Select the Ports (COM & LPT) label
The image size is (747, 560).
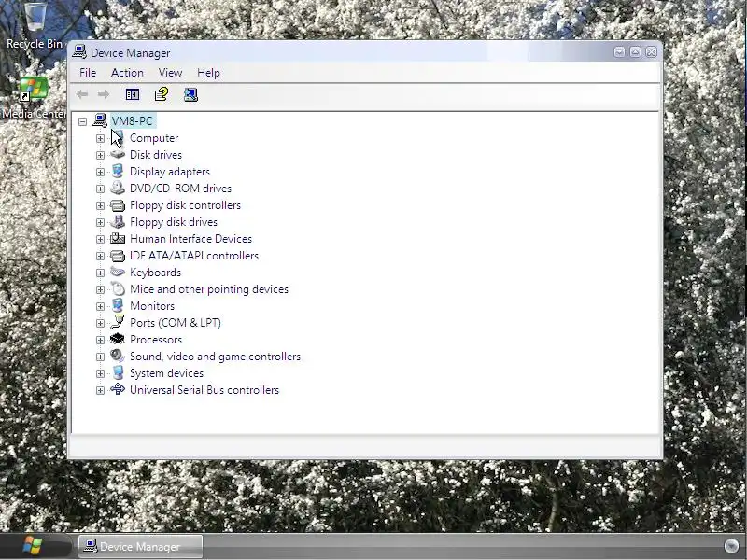click(x=176, y=323)
